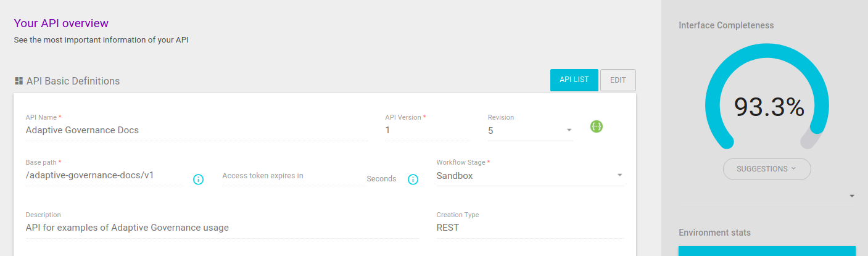Show info about access token expiry
The image size is (868, 256).
click(x=413, y=180)
